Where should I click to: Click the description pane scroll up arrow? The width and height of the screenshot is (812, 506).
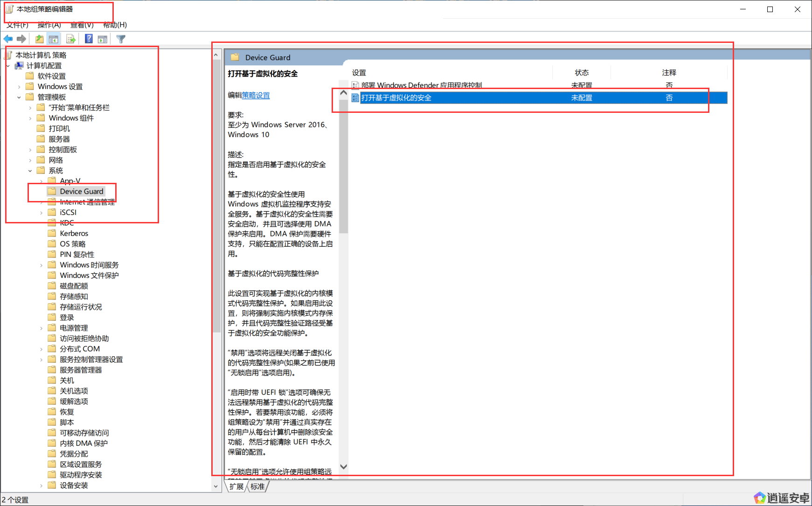coord(344,93)
